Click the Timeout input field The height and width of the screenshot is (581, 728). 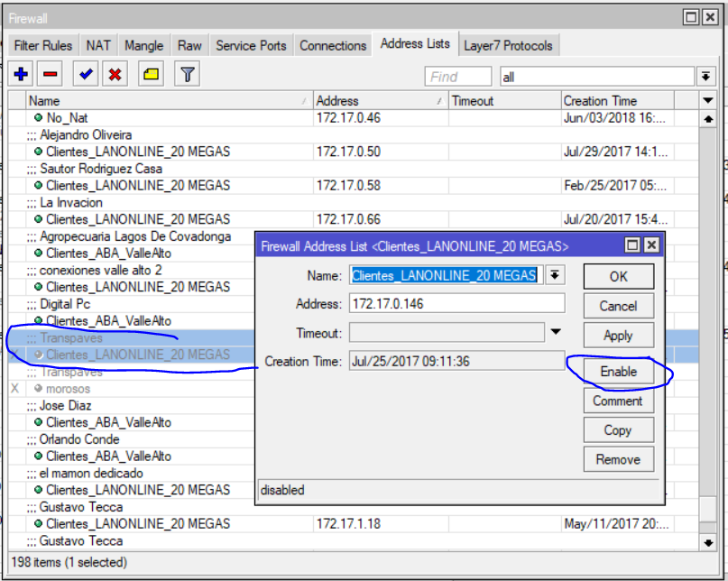pos(447,333)
